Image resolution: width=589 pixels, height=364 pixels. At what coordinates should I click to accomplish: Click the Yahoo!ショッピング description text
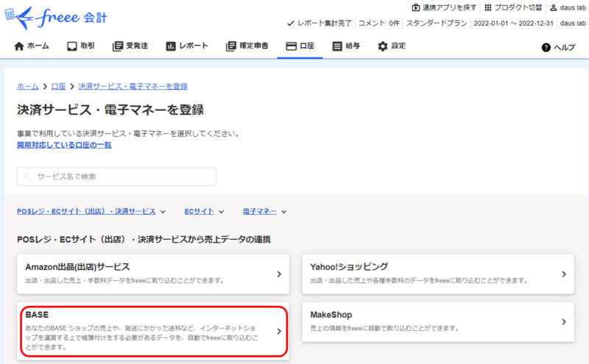click(x=419, y=280)
